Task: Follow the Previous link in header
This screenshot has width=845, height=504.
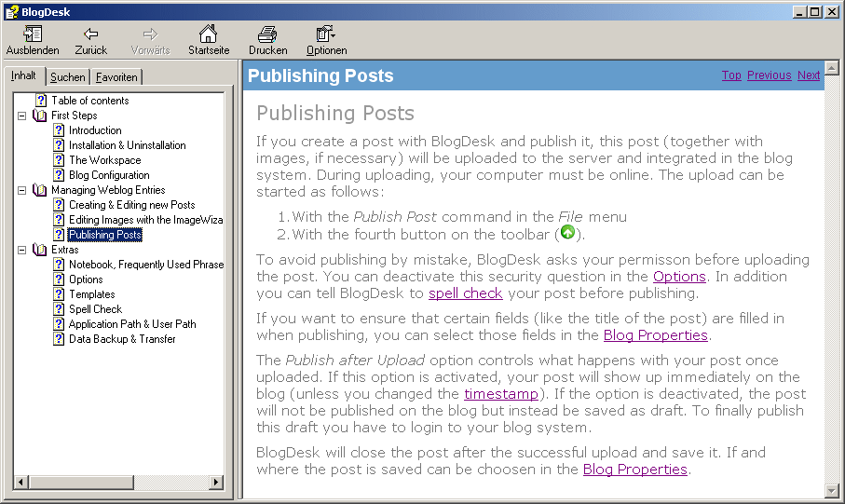Action: [x=769, y=75]
